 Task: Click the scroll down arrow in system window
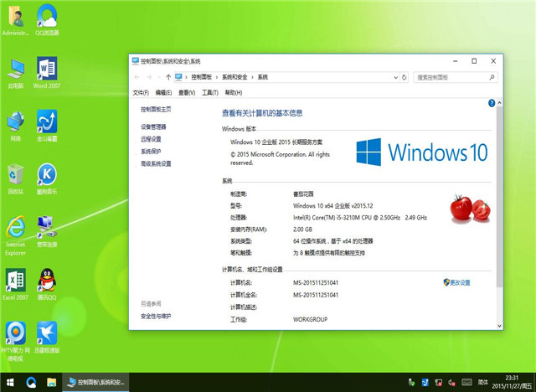(x=499, y=326)
